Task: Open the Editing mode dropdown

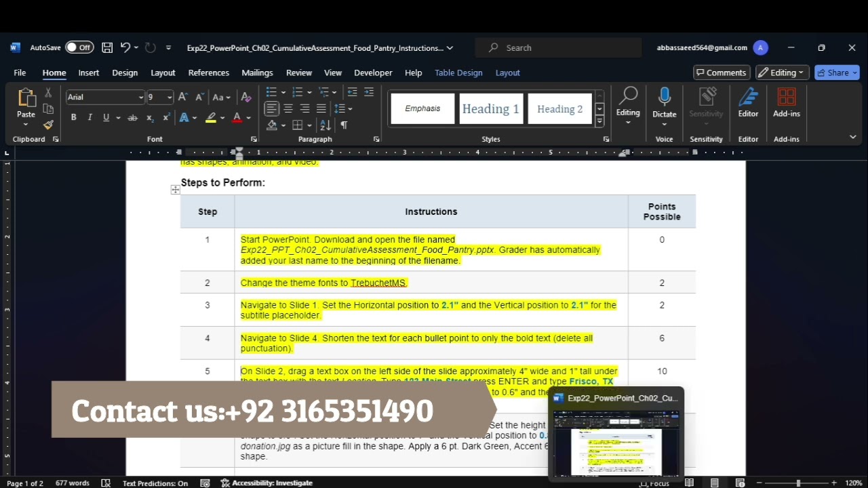Action: [x=783, y=73]
